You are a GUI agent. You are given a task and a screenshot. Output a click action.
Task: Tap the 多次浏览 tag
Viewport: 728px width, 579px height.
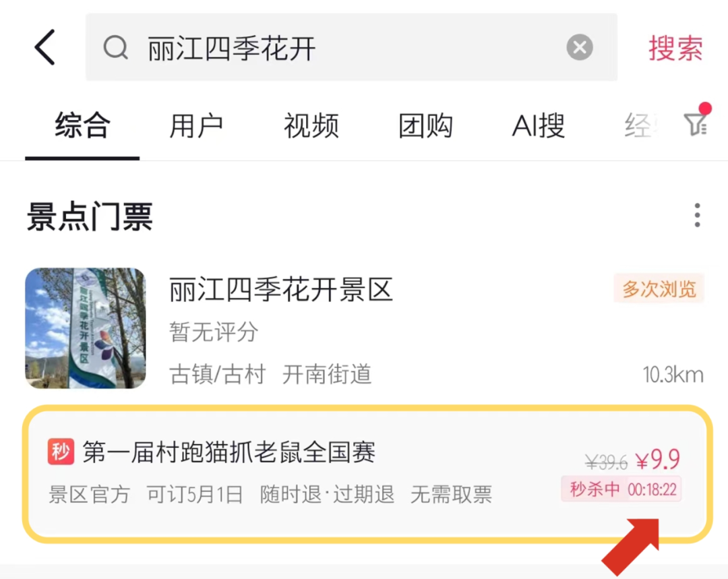tap(659, 288)
